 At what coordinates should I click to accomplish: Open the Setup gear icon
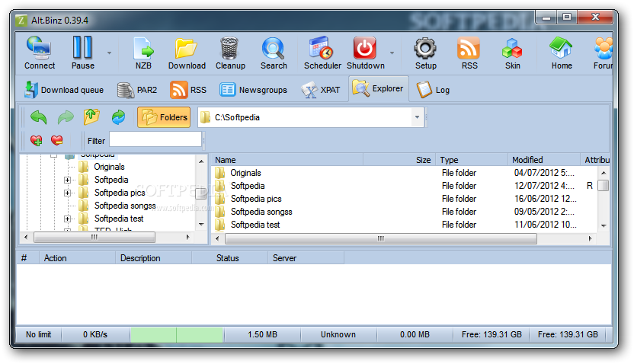pyautogui.click(x=425, y=53)
